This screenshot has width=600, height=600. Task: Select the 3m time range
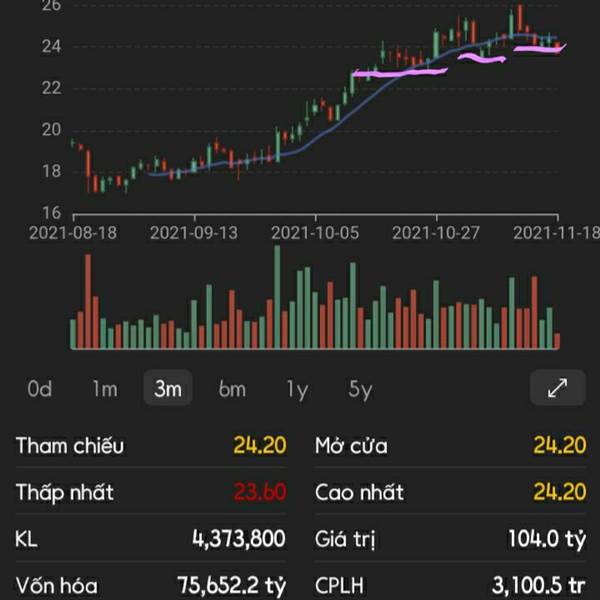[x=168, y=388]
